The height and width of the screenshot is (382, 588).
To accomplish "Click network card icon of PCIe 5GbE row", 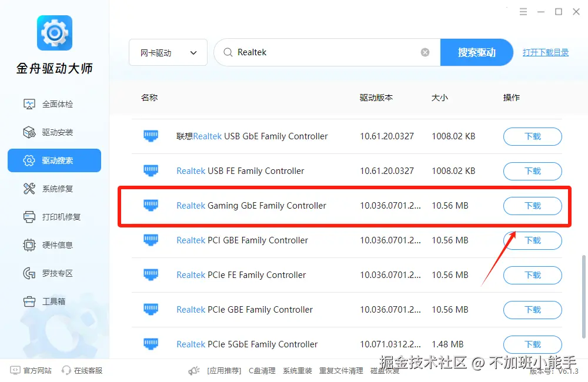I will tap(151, 344).
